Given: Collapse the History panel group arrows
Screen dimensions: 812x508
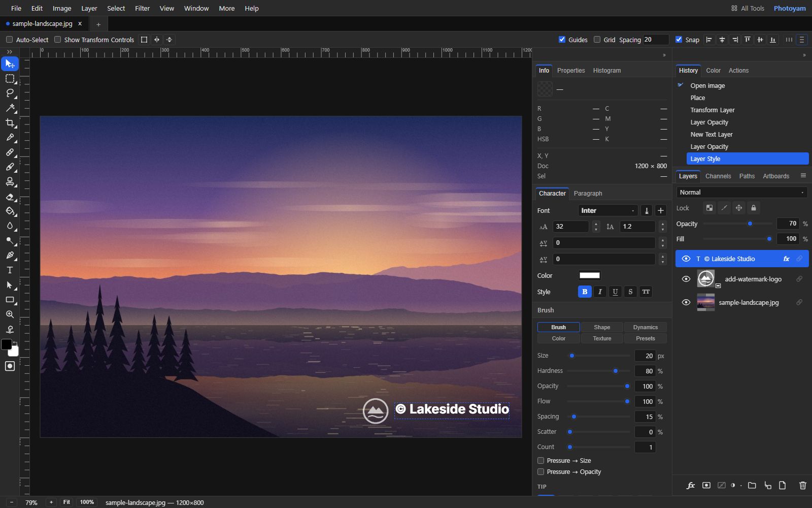Looking at the screenshot, I should point(804,55).
